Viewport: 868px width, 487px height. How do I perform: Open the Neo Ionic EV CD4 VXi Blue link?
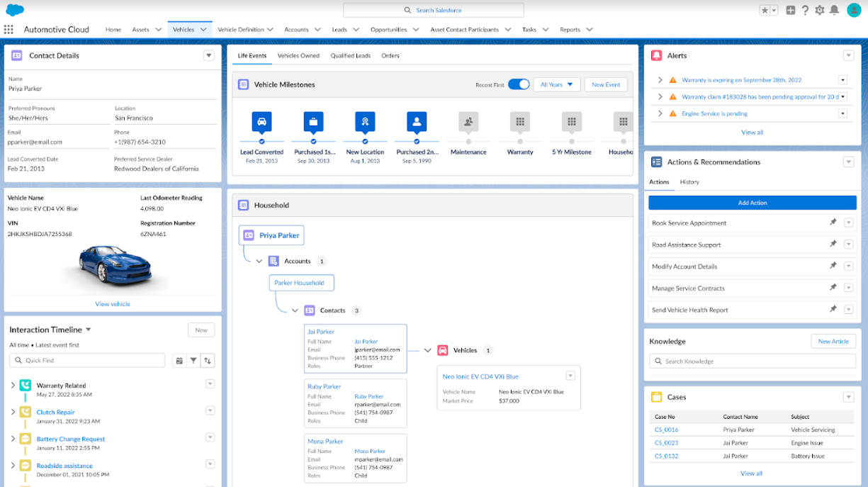coord(480,376)
